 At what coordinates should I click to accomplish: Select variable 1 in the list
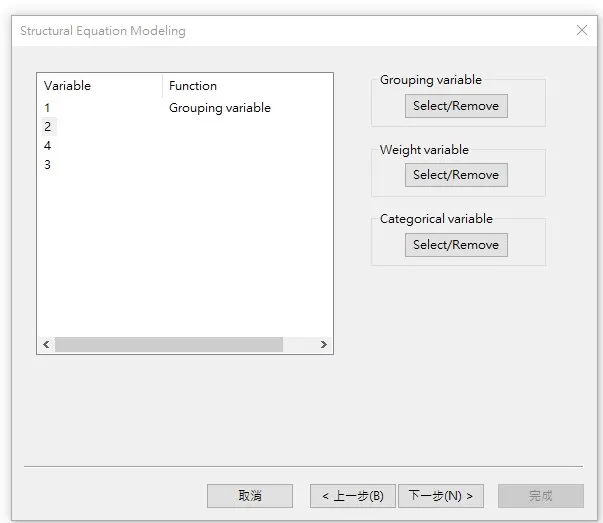click(47, 108)
